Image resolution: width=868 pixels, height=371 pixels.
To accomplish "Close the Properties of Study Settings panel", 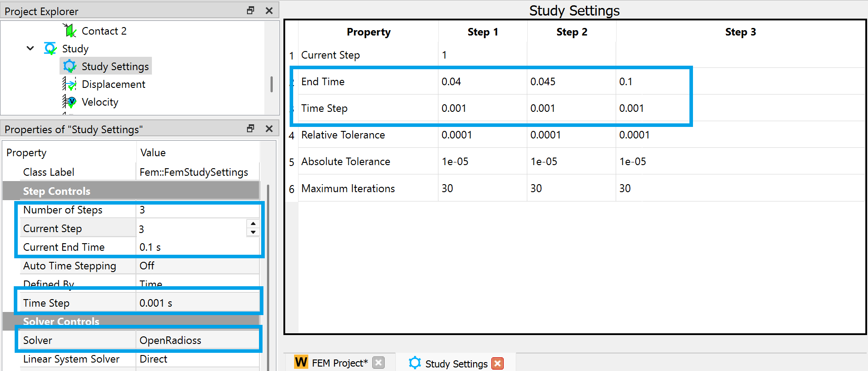I will pyautogui.click(x=269, y=128).
